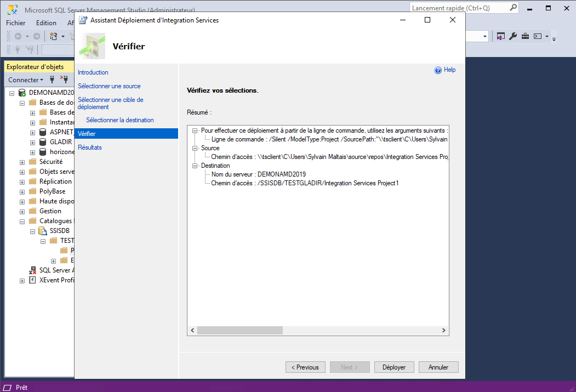Go to Sélectionner une cible de déploiement
This screenshot has height=392, width=576.
(111, 103)
